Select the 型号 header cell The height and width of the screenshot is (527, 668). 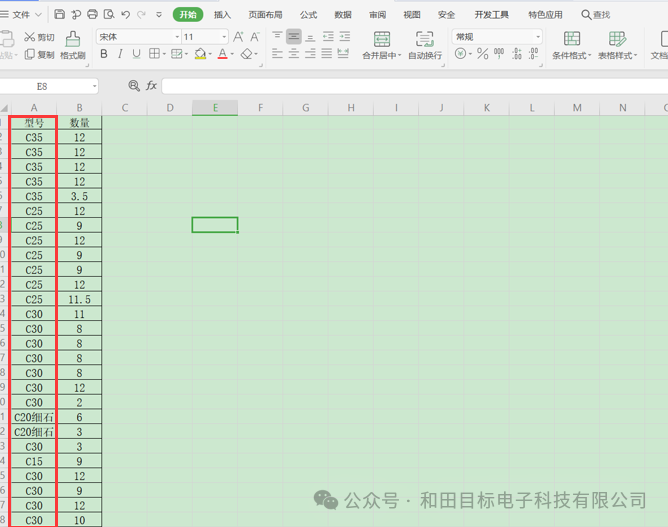34,123
